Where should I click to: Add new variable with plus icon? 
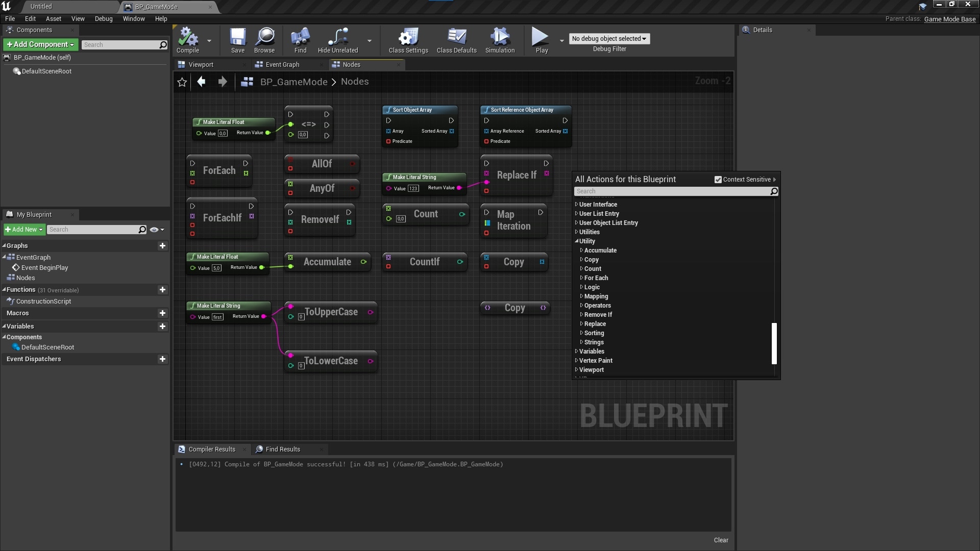tap(162, 327)
